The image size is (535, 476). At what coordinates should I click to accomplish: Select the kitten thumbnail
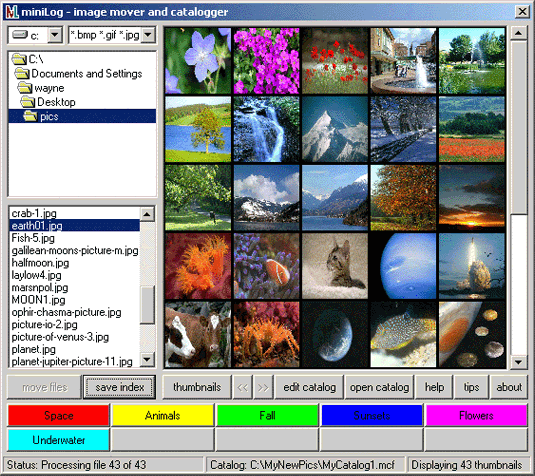335,266
